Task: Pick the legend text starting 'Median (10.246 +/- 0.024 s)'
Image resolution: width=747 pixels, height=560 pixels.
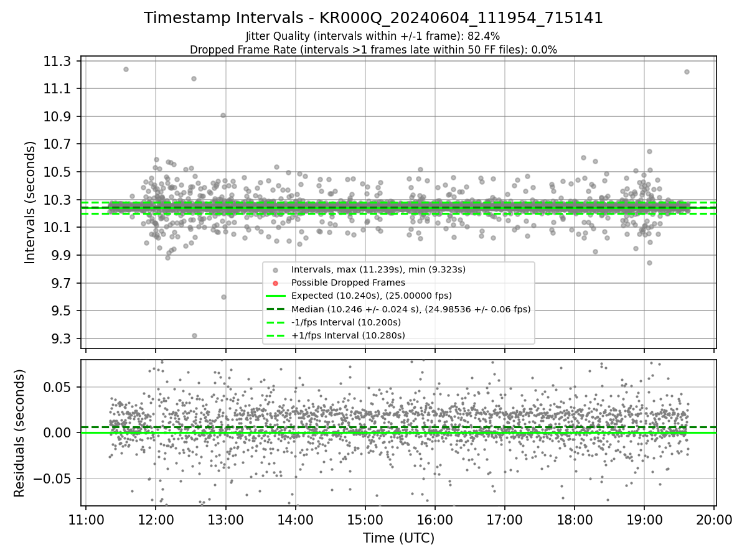Action: (x=411, y=309)
